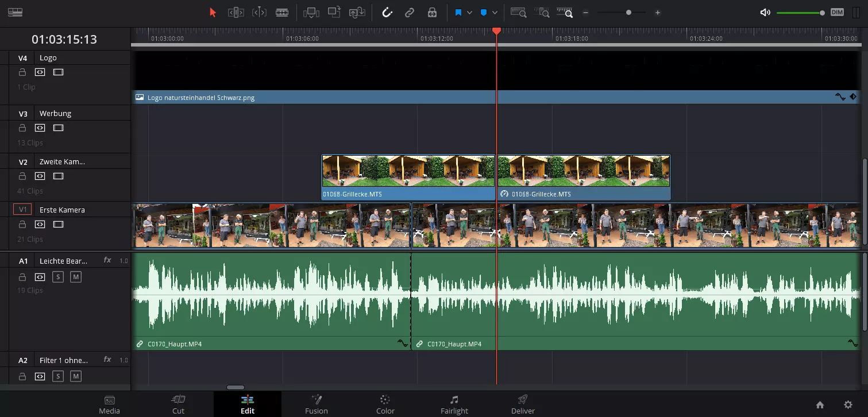Click the Replace Clip icon
This screenshot has height=417, width=868.
click(x=357, y=12)
